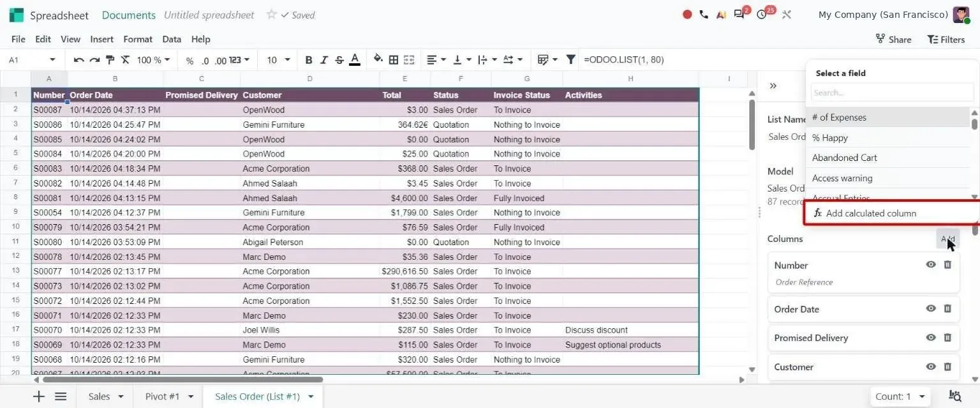Toggle bold formatting
Viewport: 980px width, 408px height.
309,60
